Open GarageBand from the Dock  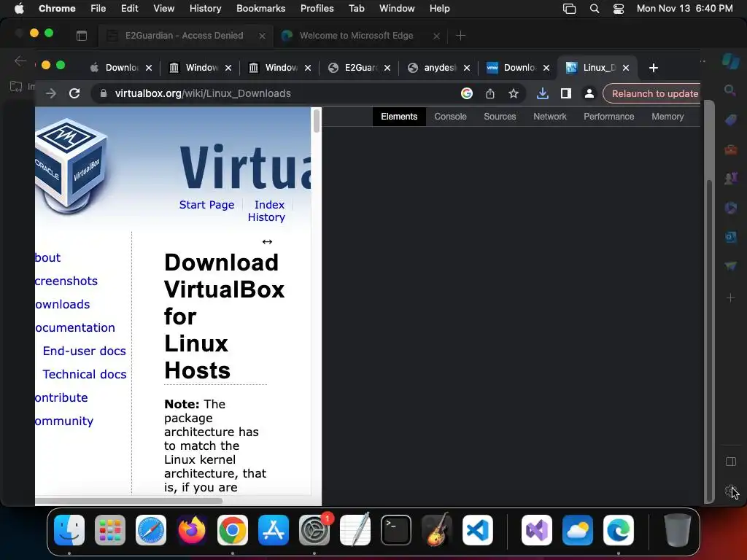[436, 530]
